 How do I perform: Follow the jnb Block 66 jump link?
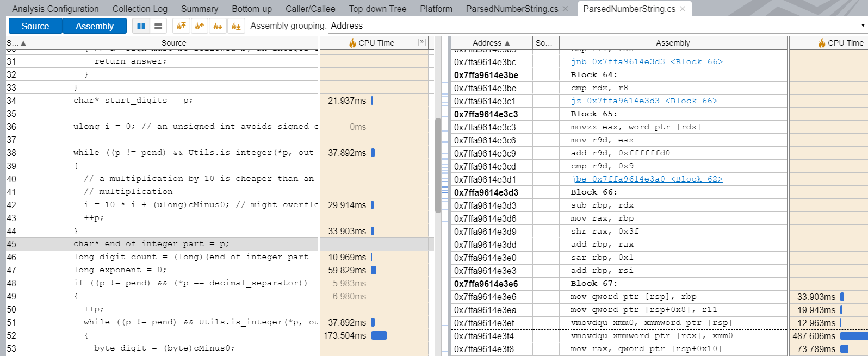(x=647, y=61)
